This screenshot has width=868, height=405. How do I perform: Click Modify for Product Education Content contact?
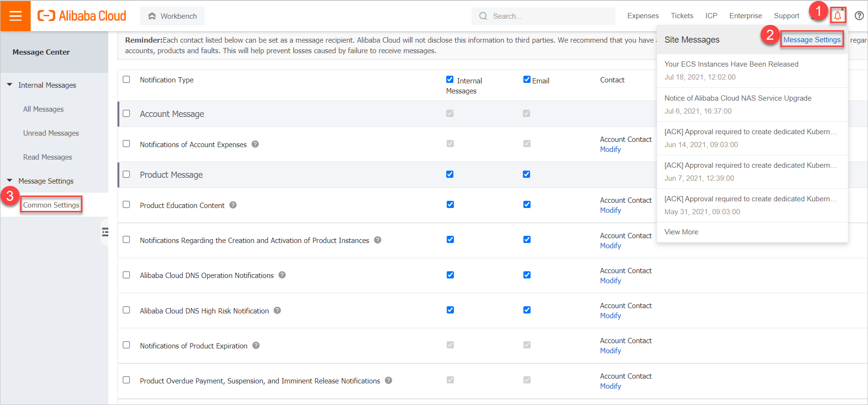click(610, 210)
